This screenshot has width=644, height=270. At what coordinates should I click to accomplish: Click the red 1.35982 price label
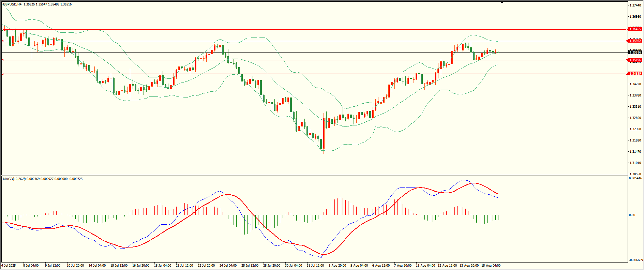coord(635,41)
